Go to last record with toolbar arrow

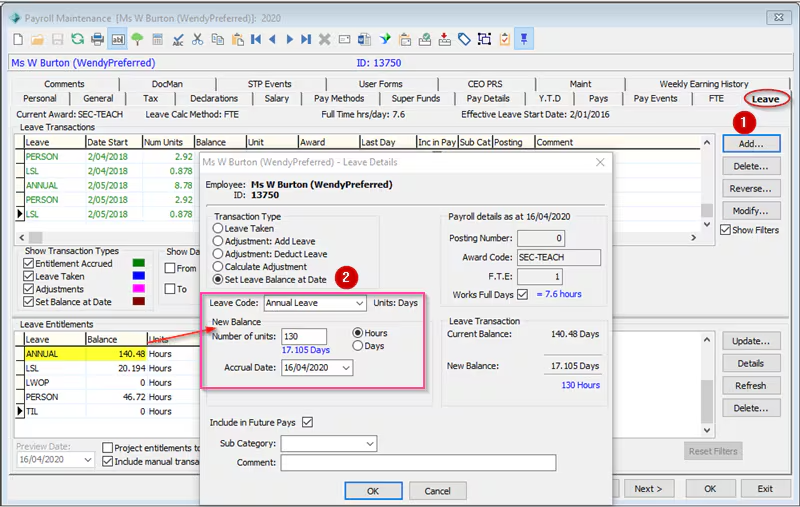(306, 39)
